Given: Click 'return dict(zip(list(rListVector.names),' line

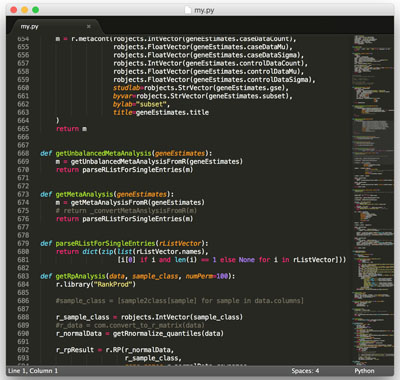Looking at the screenshot, I should [132, 252].
